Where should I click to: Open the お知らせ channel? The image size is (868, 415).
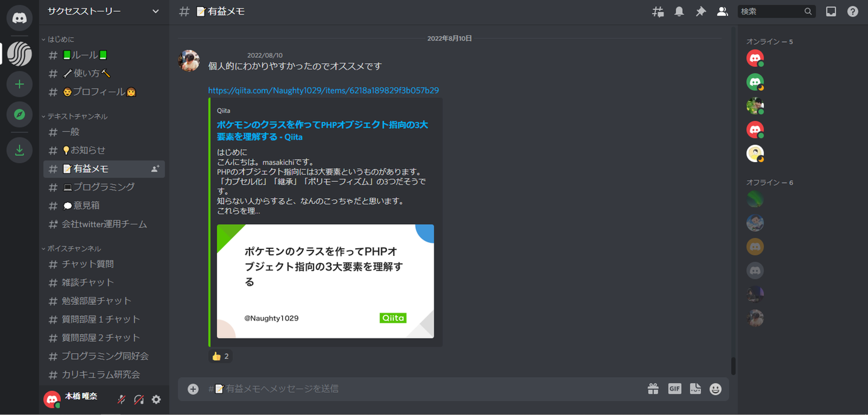tap(104, 151)
